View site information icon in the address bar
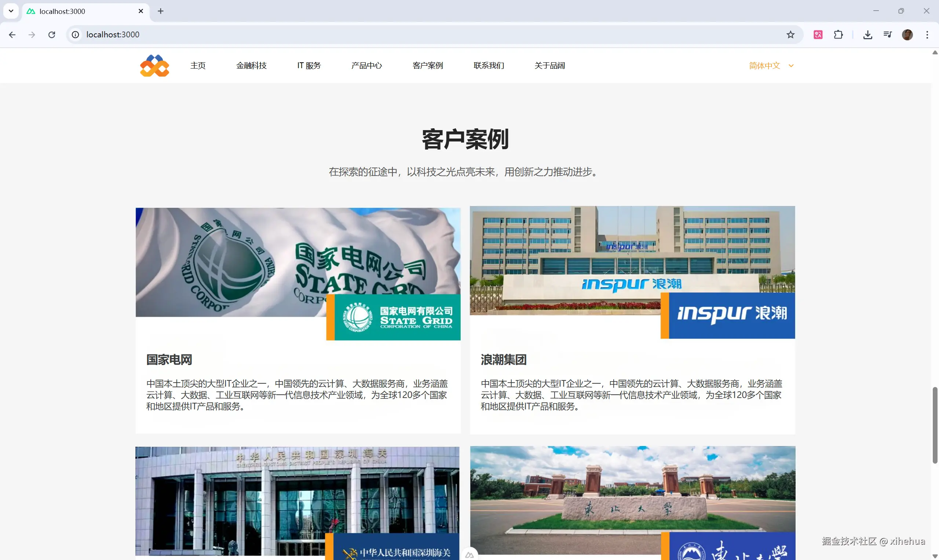Viewport: 939px width, 560px height. point(76,35)
